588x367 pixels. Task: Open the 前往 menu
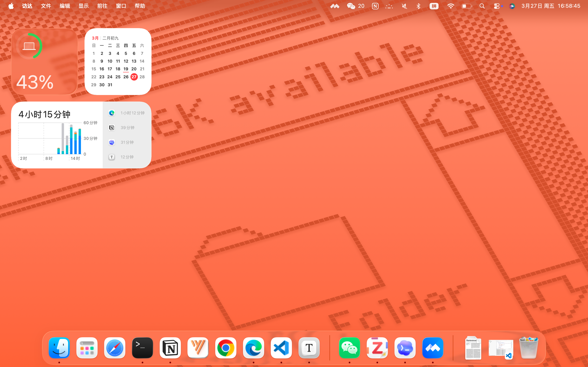point(102,6)
